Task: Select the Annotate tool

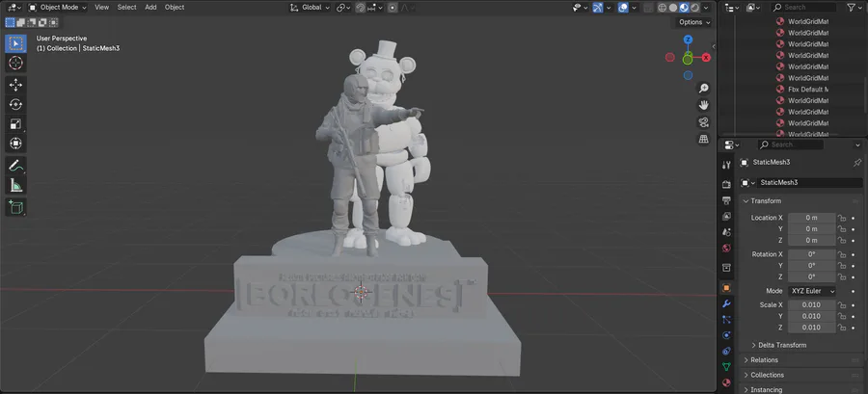Action: [16, 166]
